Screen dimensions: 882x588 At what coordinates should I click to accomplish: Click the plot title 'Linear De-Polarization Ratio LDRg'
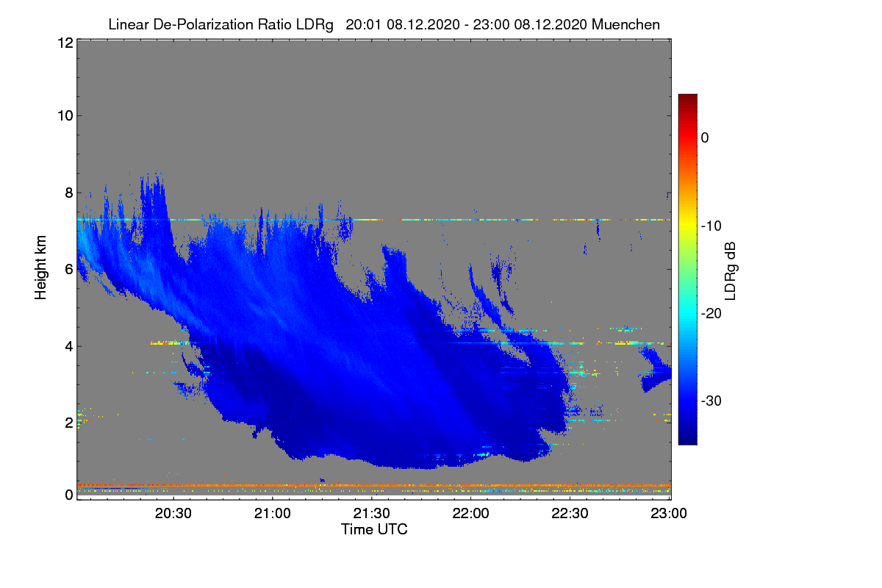[x=220, y=25]
